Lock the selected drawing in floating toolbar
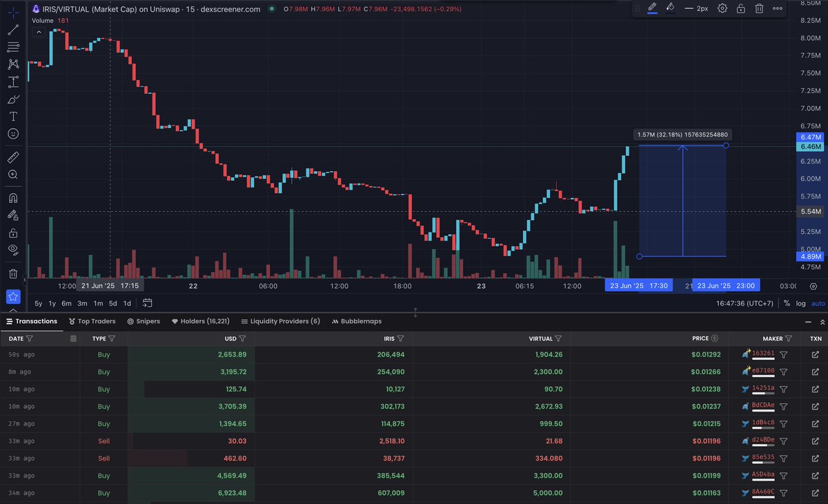 point(740,8)
